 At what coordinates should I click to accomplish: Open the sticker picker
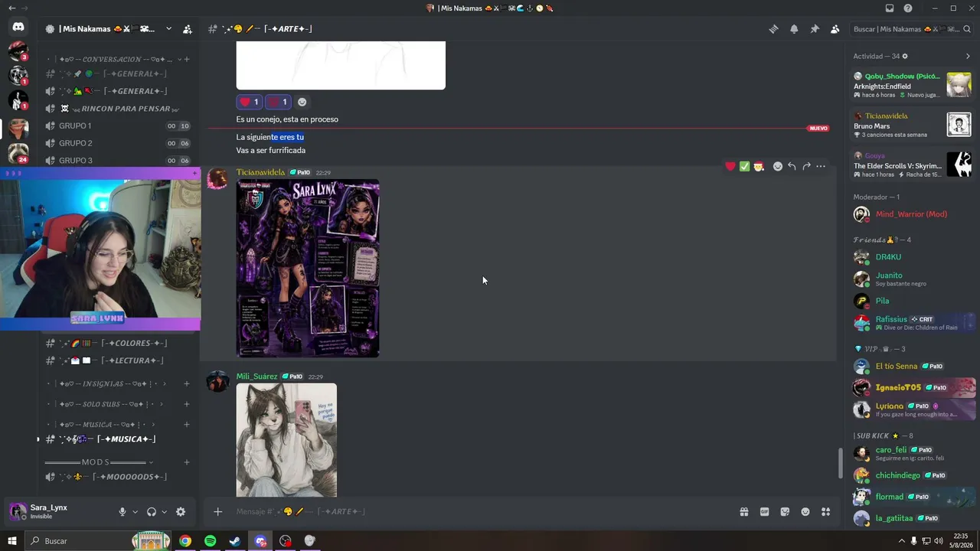click(785, 512)
